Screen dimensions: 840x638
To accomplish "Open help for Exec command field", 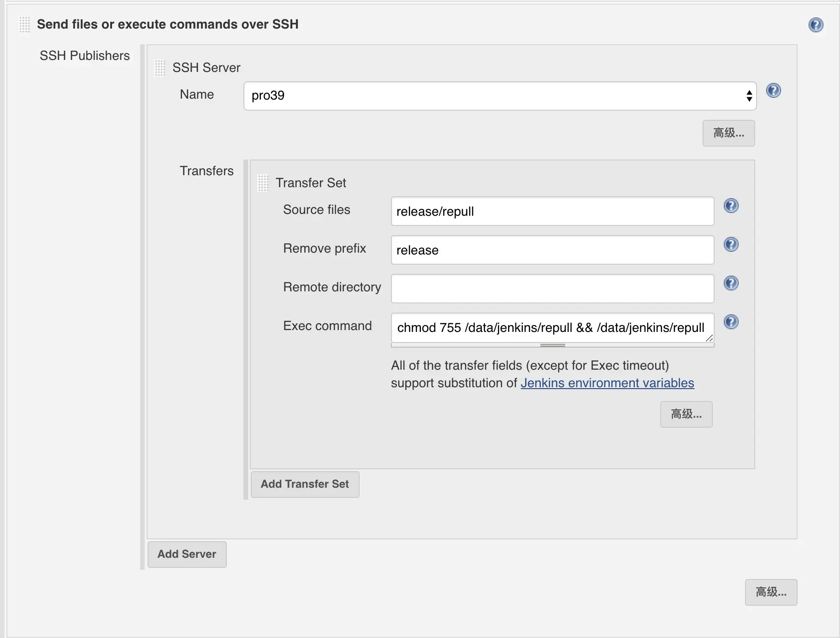I will pyautogui.click(x=731, y=322).
